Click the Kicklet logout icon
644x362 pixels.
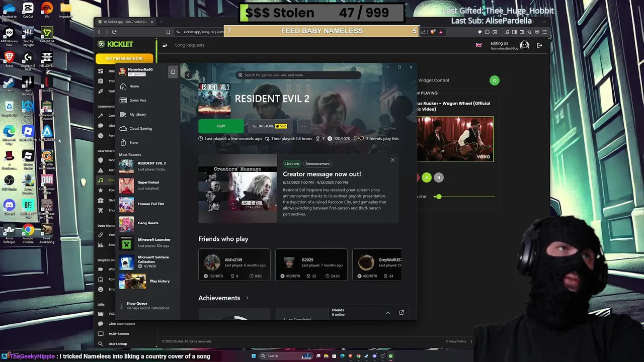pos(539,45)
